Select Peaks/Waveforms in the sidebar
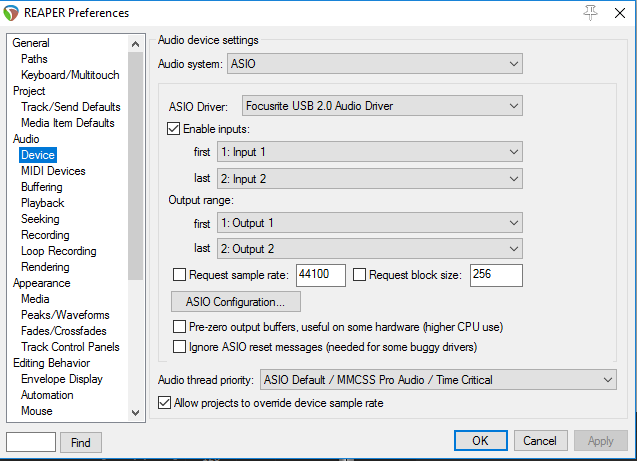 point(65,315)
